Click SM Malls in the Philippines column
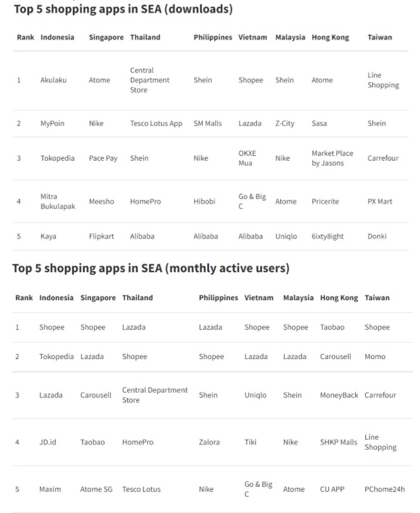Viewport: 420px width, 513px height. point(207,124)
